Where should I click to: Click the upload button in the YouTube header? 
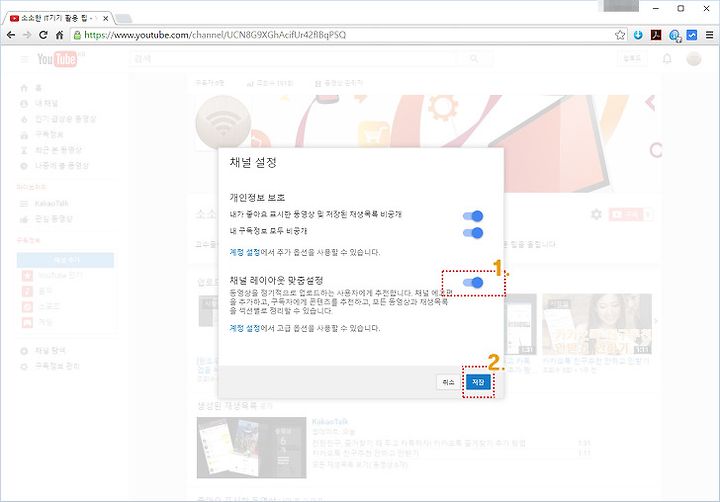[x=632, y=58]
